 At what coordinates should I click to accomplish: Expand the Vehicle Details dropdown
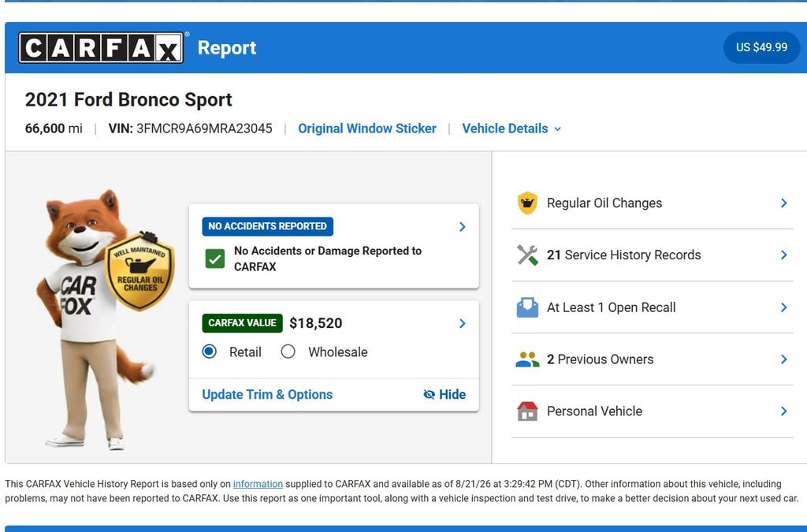point(511,128)
